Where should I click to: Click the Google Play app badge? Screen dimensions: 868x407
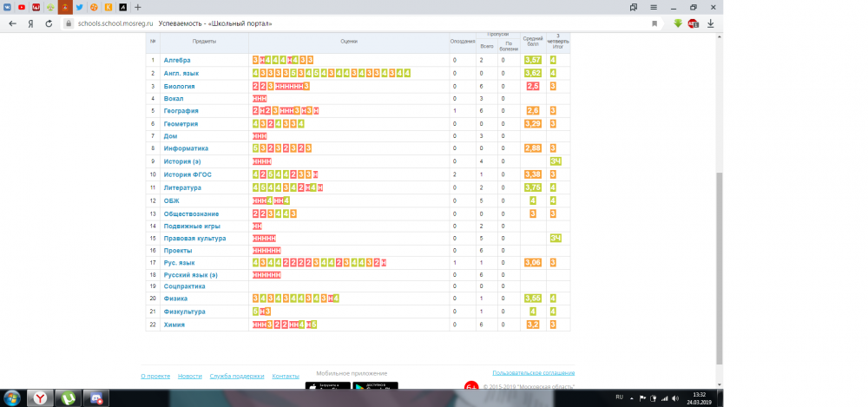pos(375,386)
